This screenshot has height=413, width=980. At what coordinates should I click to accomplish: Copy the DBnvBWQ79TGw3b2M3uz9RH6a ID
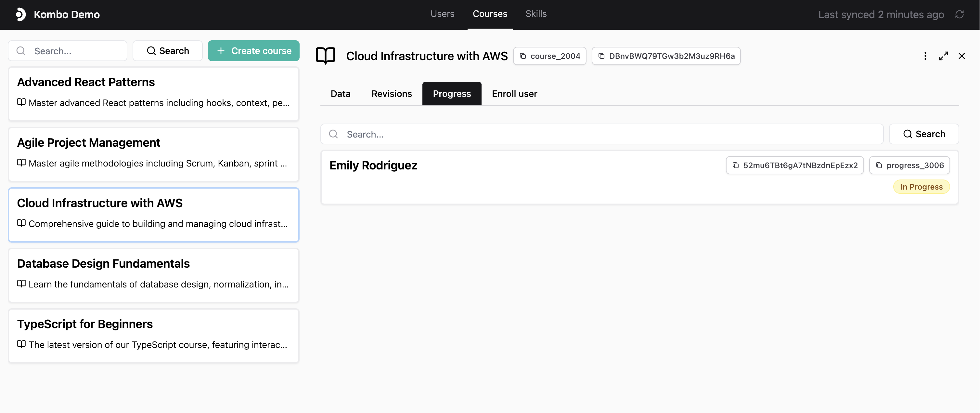[x=666, y=56]
